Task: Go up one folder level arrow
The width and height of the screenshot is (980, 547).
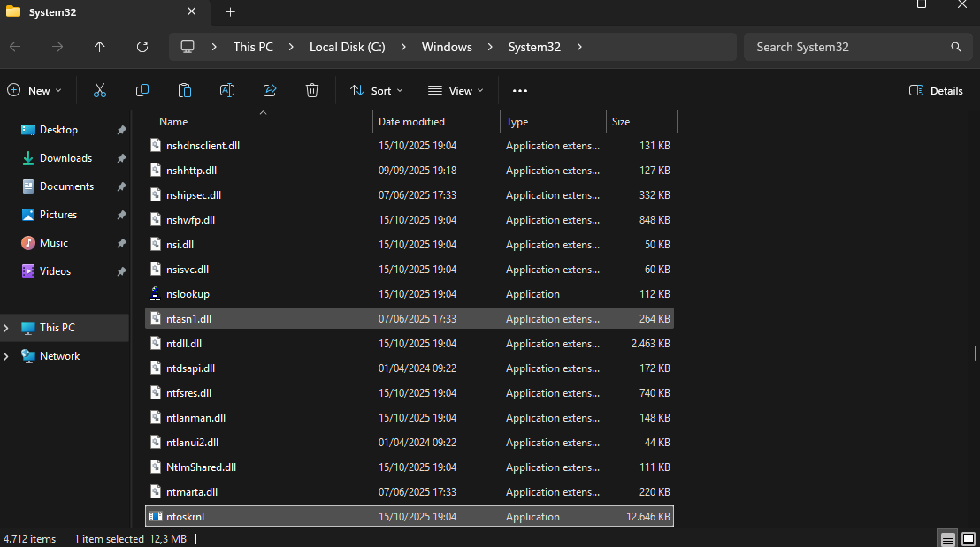Action: pyautogui.click(x=99, y=47)
